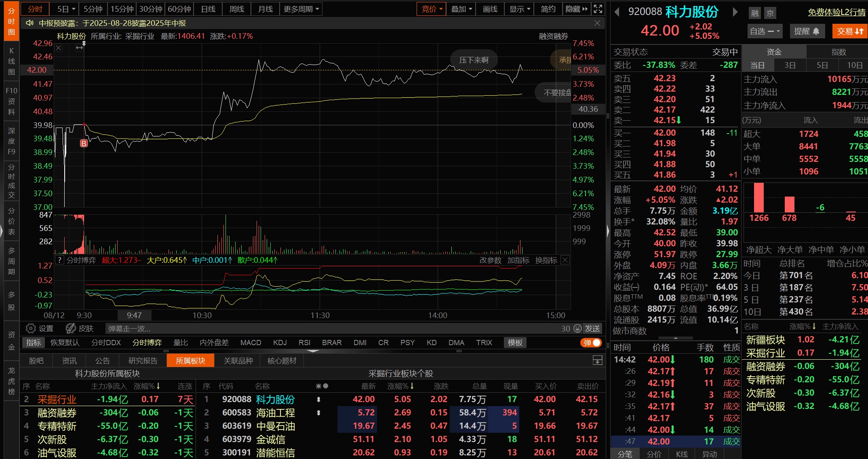Toggle the 弹 bullet comment switch
The width and height of the screenshot is (868, 459).
click(x=591, y=343)
